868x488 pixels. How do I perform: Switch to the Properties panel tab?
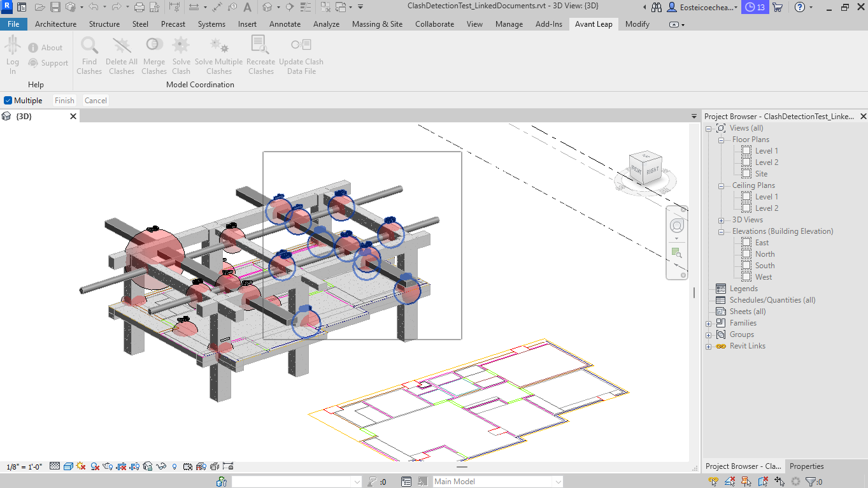(x=806, y=466)
